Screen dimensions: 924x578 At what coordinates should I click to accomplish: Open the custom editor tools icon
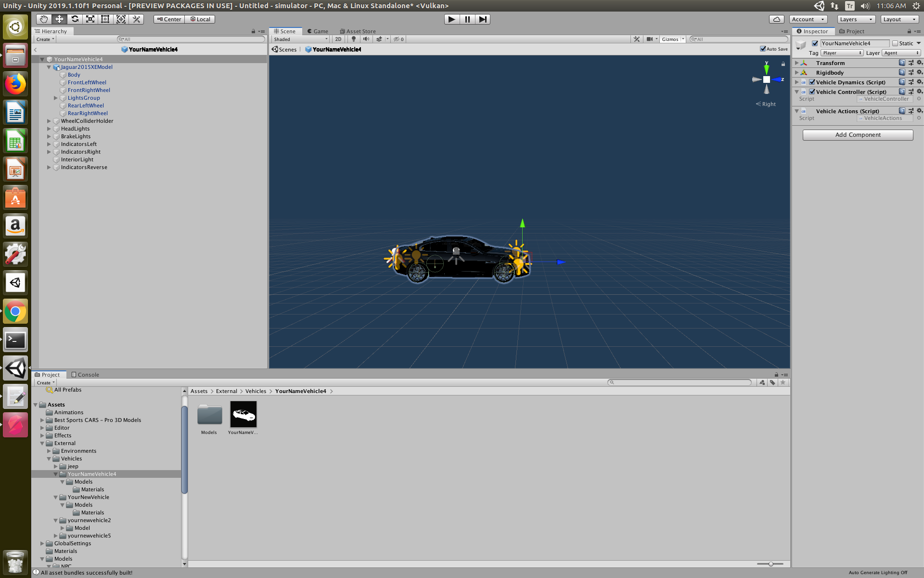click(136, 19)
